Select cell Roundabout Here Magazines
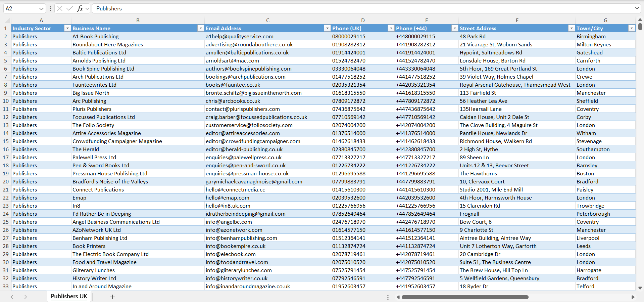The height and width of the screenshot is (302, 644). (x=138, y=44)
